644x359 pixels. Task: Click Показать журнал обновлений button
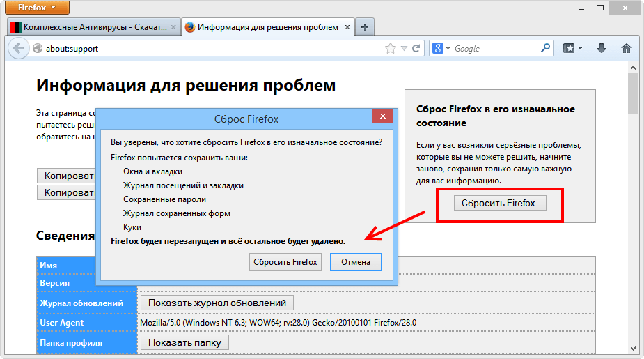click(217, 303)
